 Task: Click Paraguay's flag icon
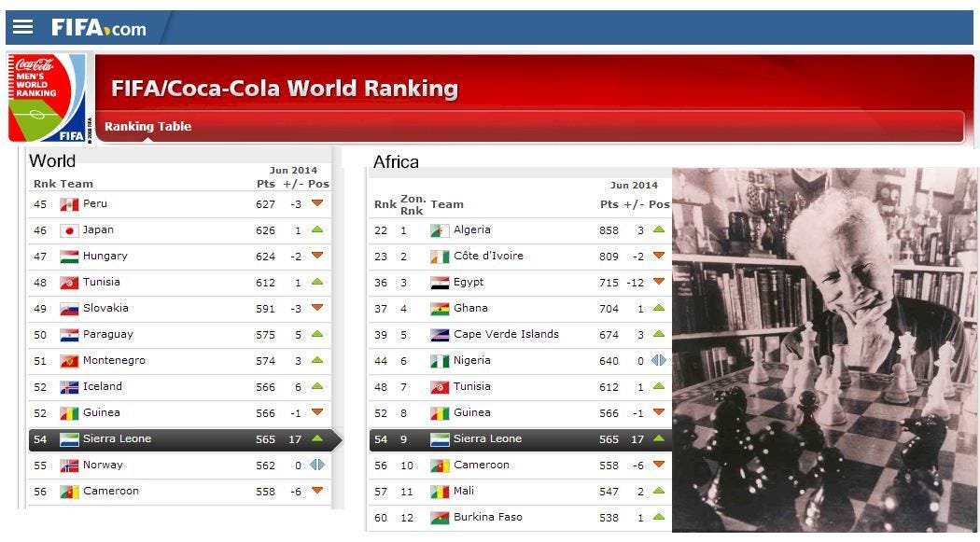69,335
